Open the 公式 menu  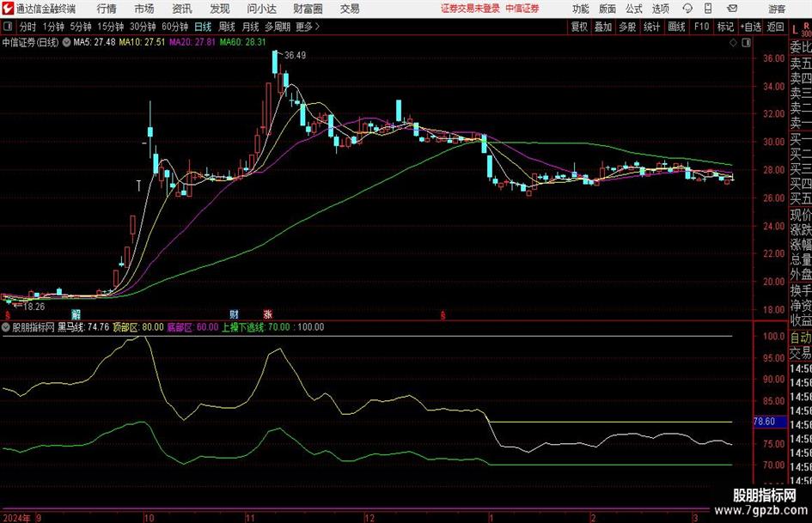coord(634,9)
